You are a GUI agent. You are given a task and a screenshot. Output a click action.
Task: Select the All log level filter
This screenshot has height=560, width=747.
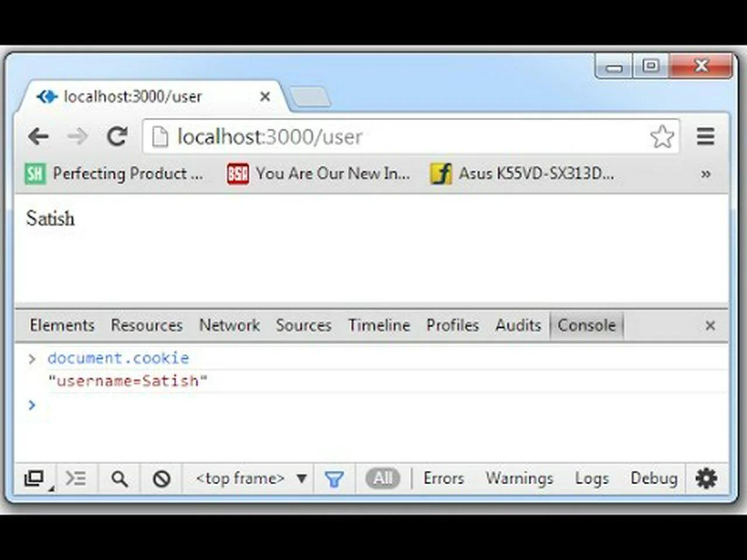[383, 478]
